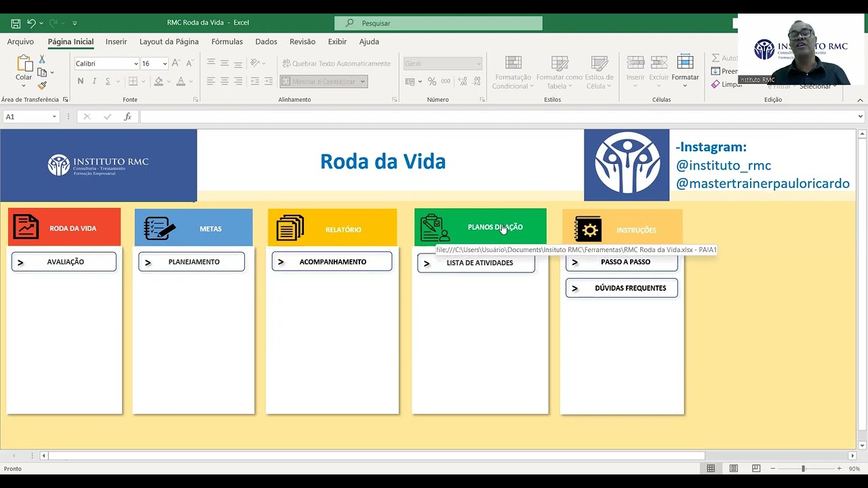The image size is (868, 488).
Task: Toggle top vertical alignment
Action: (211, 62)
